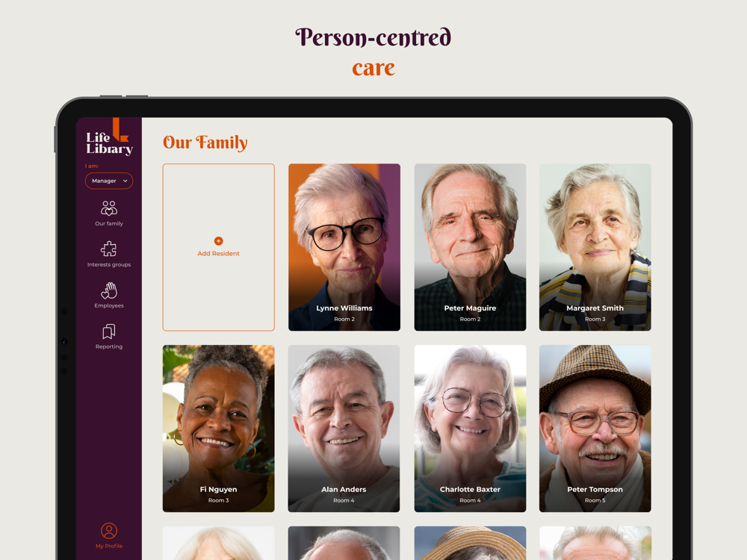The height and width of the screenshot is (560, 747).
Task: Click the Our Family page heading
Action: 205,143
